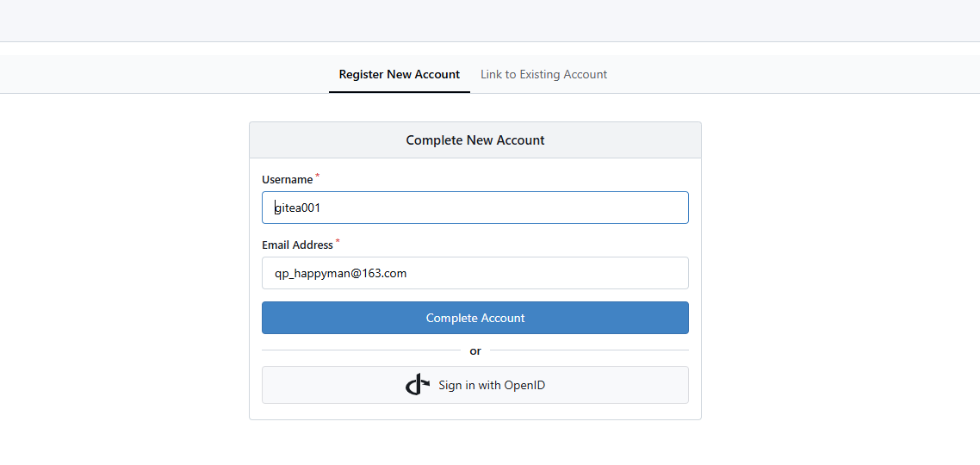
Task: Sign in with OpenID
Action: 491,385
